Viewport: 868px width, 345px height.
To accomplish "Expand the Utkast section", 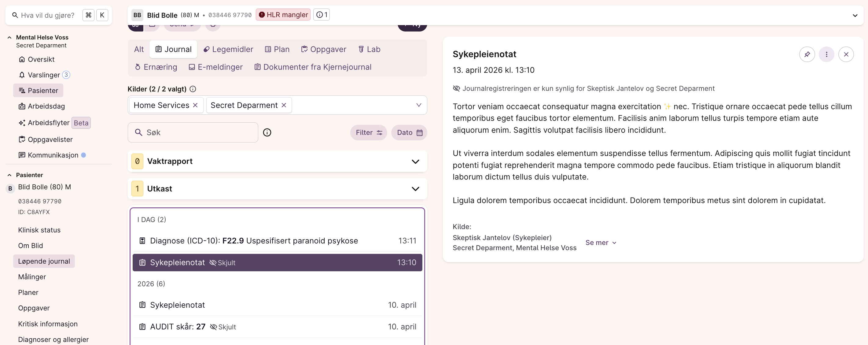I will [x=415, y=189].
